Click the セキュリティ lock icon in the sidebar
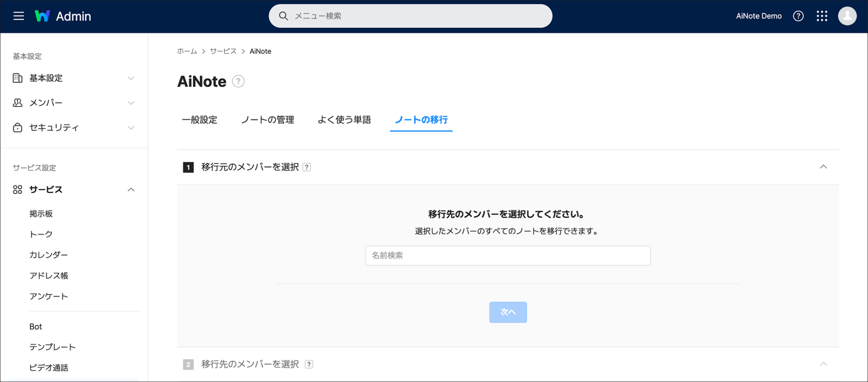 click(17, 127)
